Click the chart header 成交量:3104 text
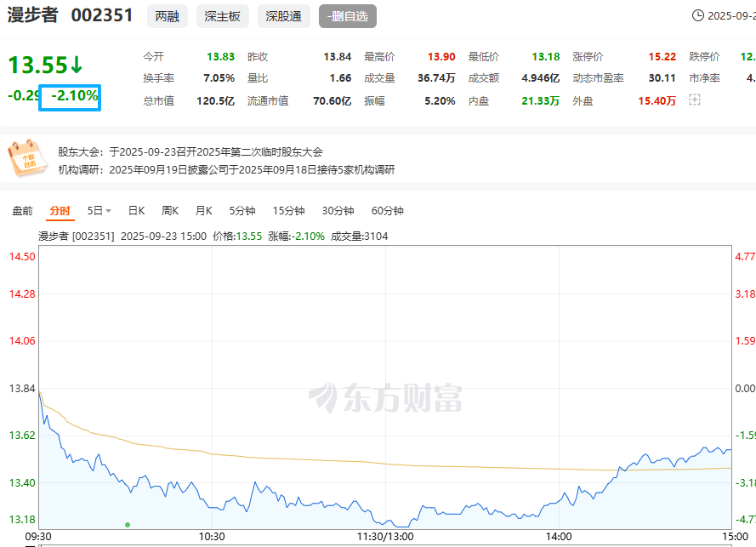Screen dimensions: 756x547 359,236
